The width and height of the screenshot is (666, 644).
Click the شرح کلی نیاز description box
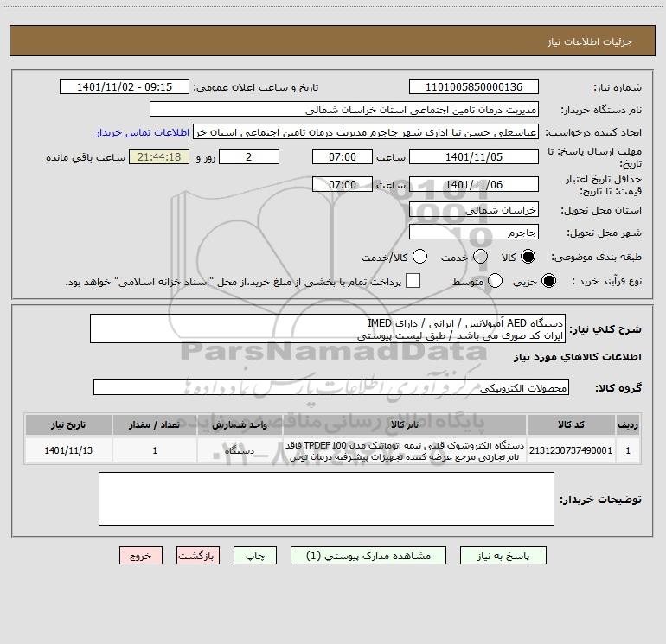click(x=328, y=329)
